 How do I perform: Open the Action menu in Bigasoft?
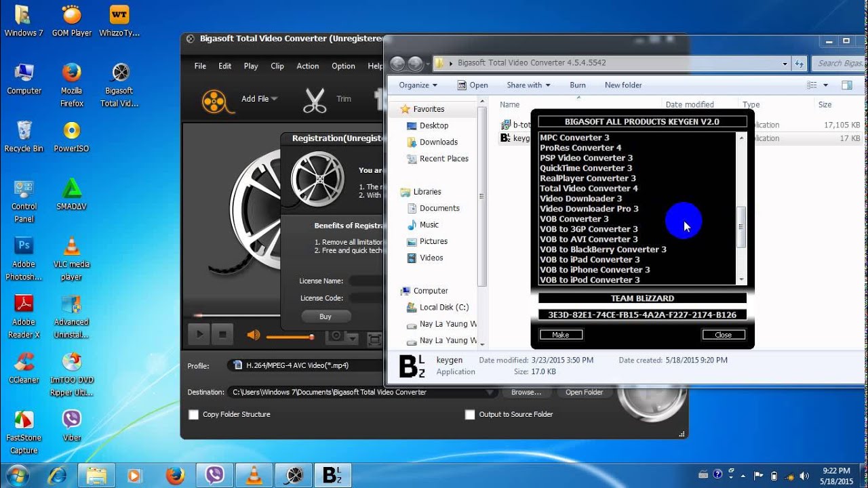coord(308,66)
